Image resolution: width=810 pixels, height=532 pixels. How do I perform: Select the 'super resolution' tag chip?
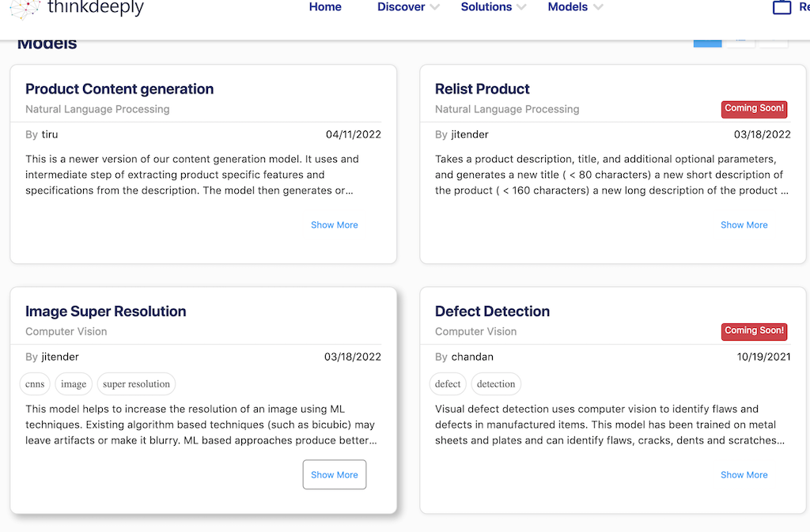[x=136, y=384]
